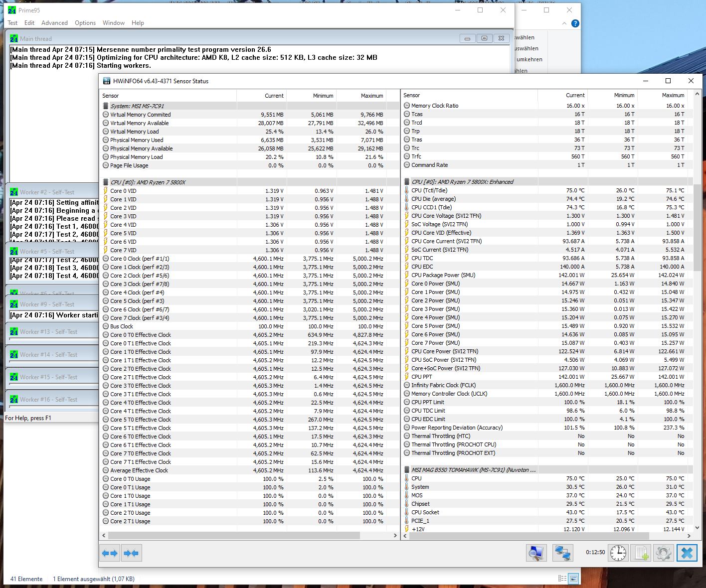Image resolution: width=706 pixels, height=588 pixels.
Task: Click the collapse columns arrows button in HWiNFO
Action: pos(132,553)
